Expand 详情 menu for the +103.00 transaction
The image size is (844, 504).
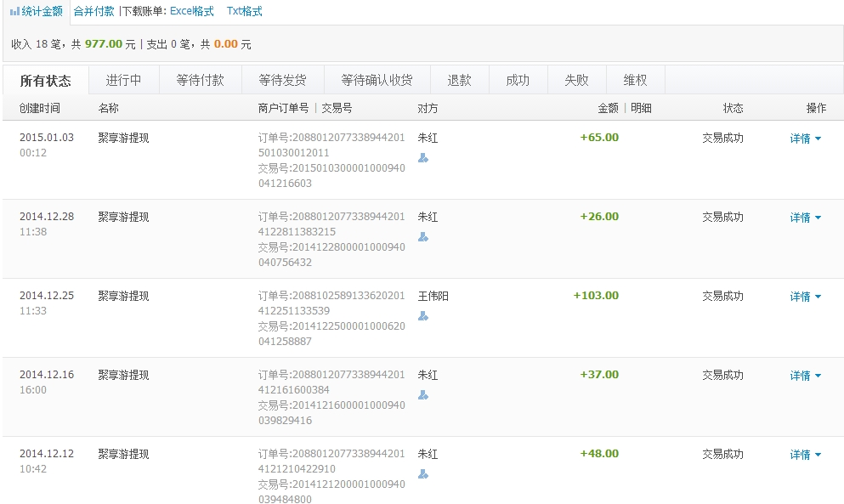pyautogui.click(x=805, y=297)
